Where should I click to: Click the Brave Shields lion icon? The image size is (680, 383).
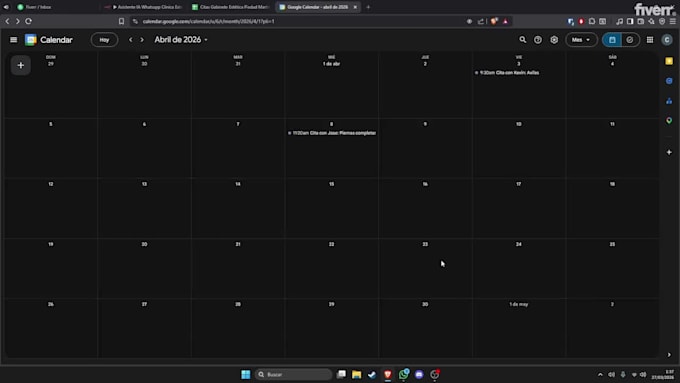pyautogui.click(x=494, y=21)
